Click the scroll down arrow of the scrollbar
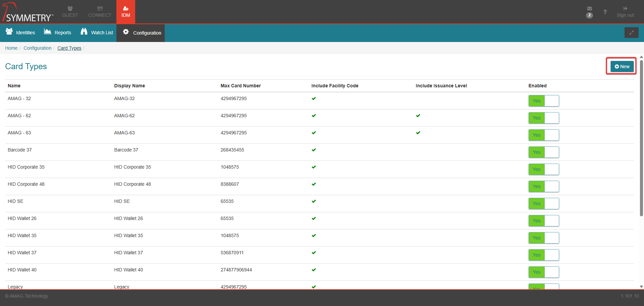The width and height of the screenshot is (644, 306). pyautogui.click(x=641, y=287)
